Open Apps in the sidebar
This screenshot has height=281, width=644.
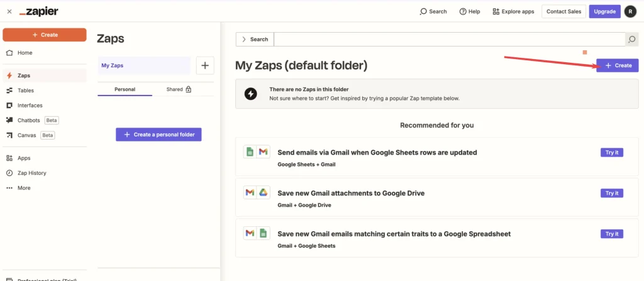click(45, 158)
